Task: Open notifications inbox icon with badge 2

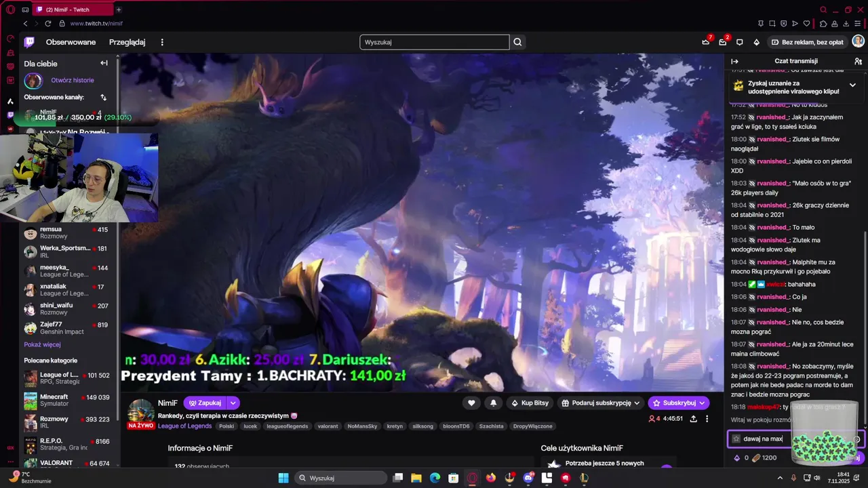Action: pyautogui.click(x=723, y=42)
